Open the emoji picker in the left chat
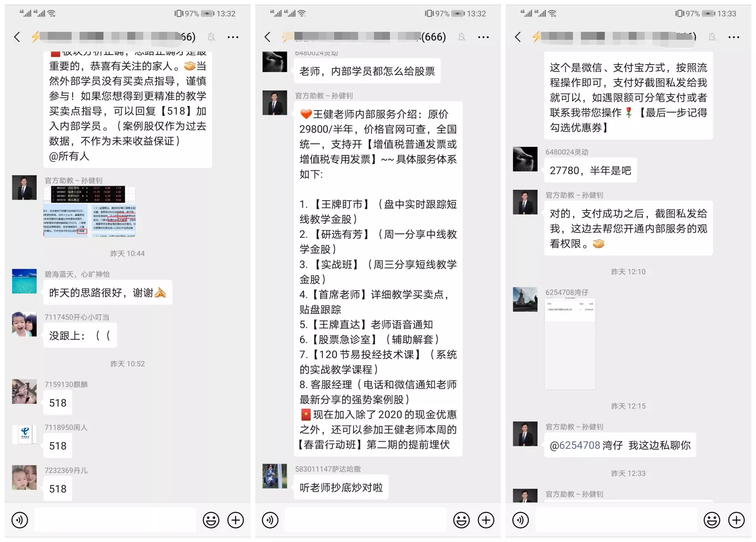 (x=211, y=520)
